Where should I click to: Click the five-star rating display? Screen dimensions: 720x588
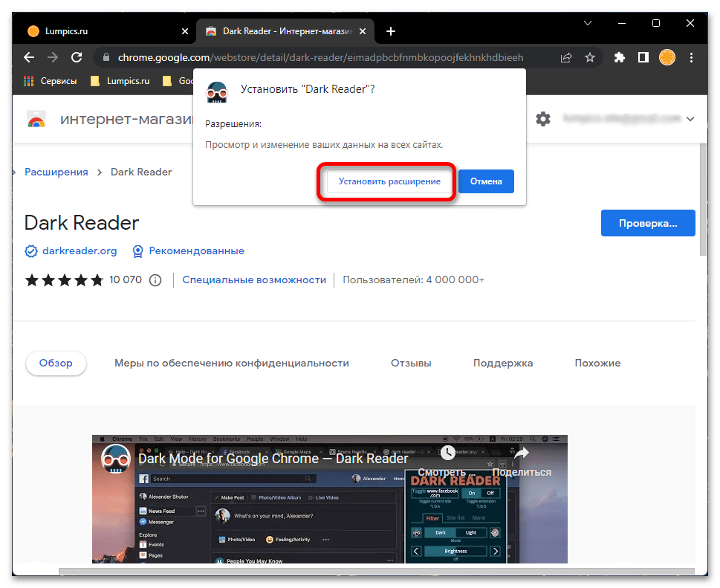(x=65, y=280)
